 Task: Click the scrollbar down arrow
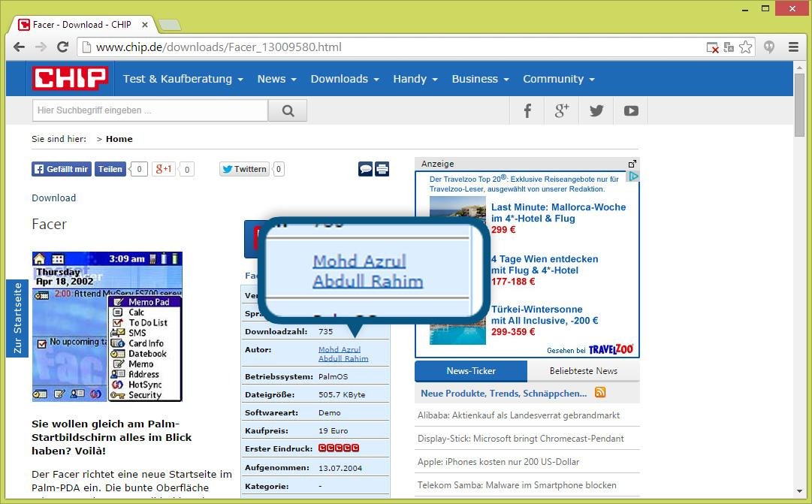pyautogui.click(x=799, y=491)
